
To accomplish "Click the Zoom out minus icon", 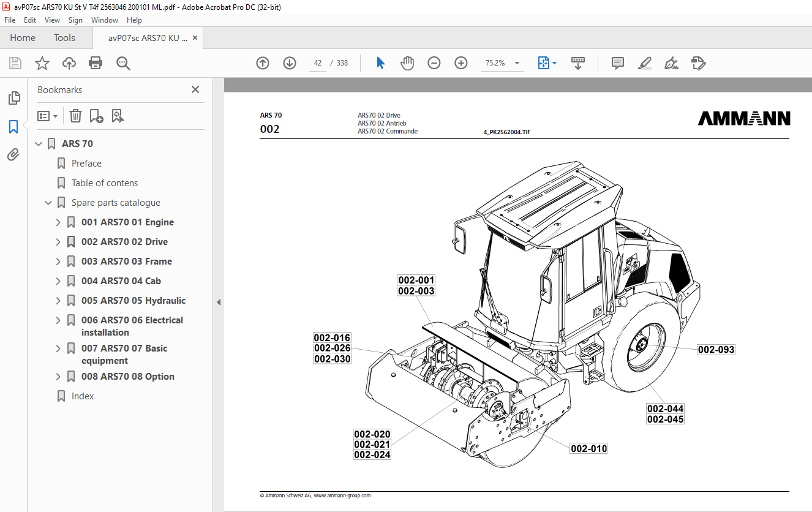I will pyautogui.click(x=434, y=63).
